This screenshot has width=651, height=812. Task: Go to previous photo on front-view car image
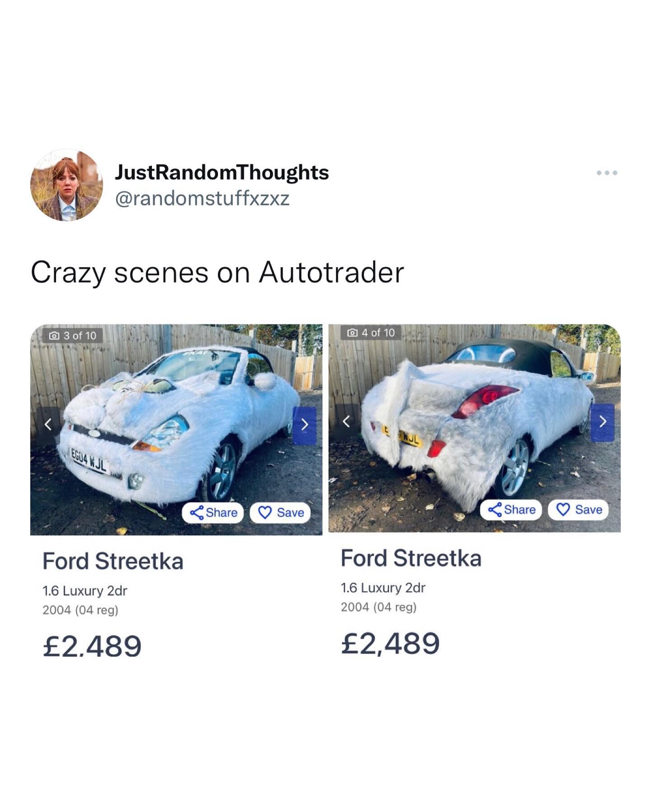coord(48,424)
